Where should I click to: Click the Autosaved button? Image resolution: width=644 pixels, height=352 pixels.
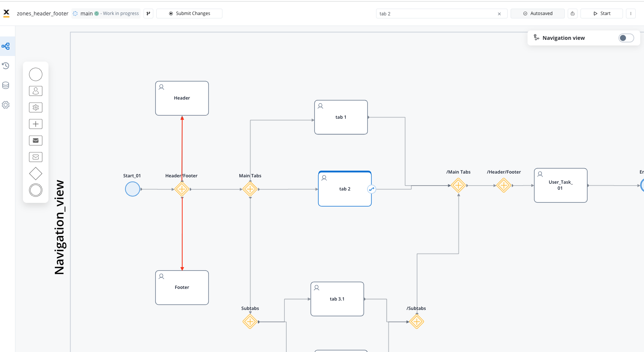point(538,14)
